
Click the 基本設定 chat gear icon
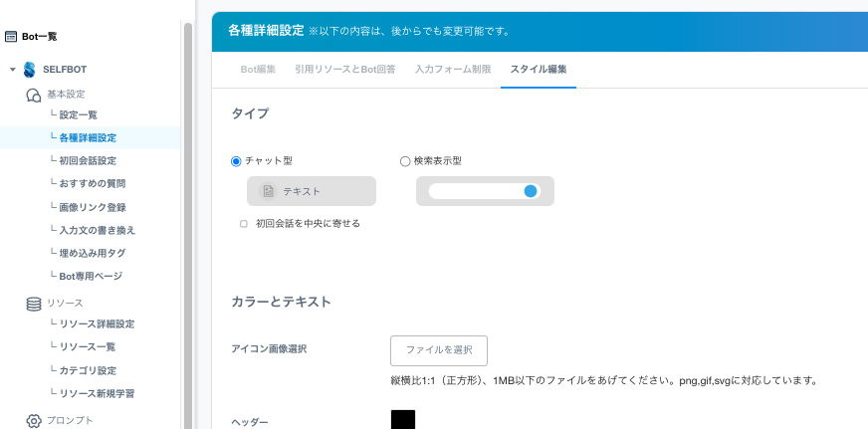click(x=33, y=95)
